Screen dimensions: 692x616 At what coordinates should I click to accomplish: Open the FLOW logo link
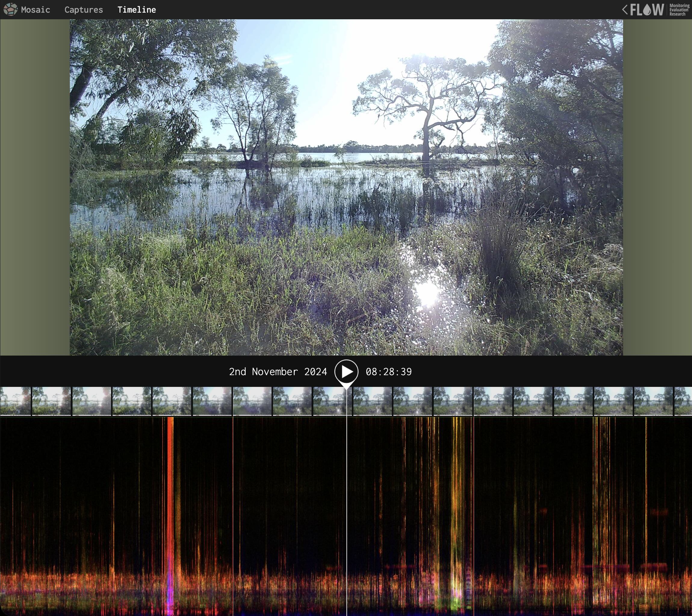pyautogui.click(x=647, y=9)
